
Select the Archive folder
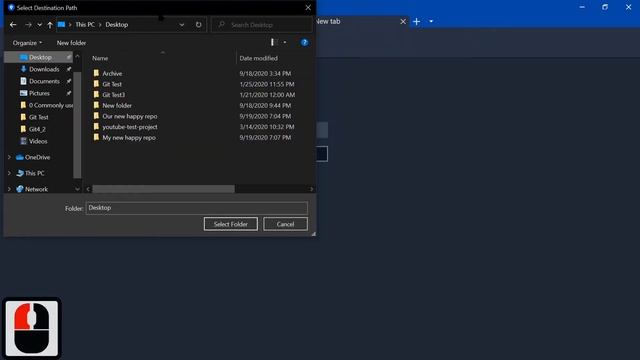tap(112, 73)
